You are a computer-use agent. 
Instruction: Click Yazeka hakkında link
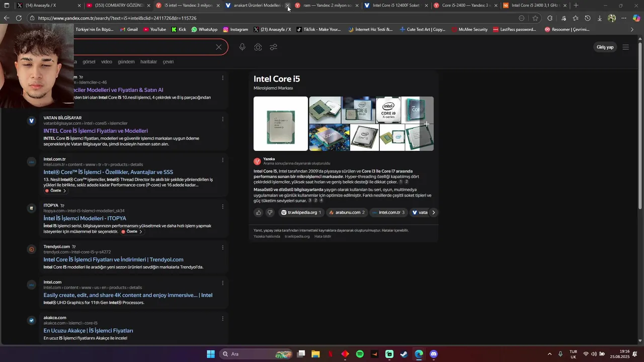click(x=267, y=236)
